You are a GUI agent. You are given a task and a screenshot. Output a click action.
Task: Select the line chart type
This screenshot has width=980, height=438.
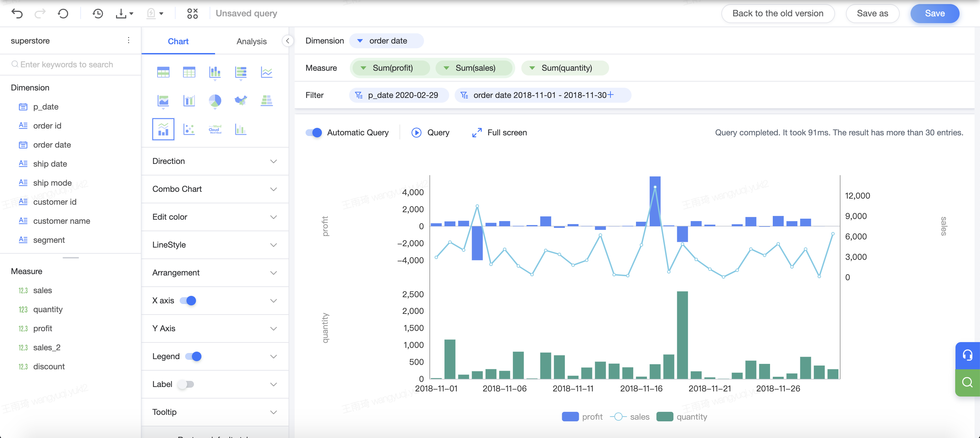pos(267,72)
